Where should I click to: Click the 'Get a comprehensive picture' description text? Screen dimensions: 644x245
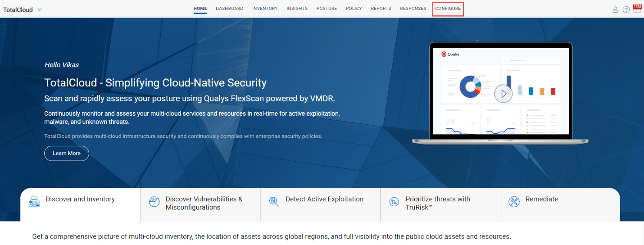pyautogui.click(x=272, y=236)
